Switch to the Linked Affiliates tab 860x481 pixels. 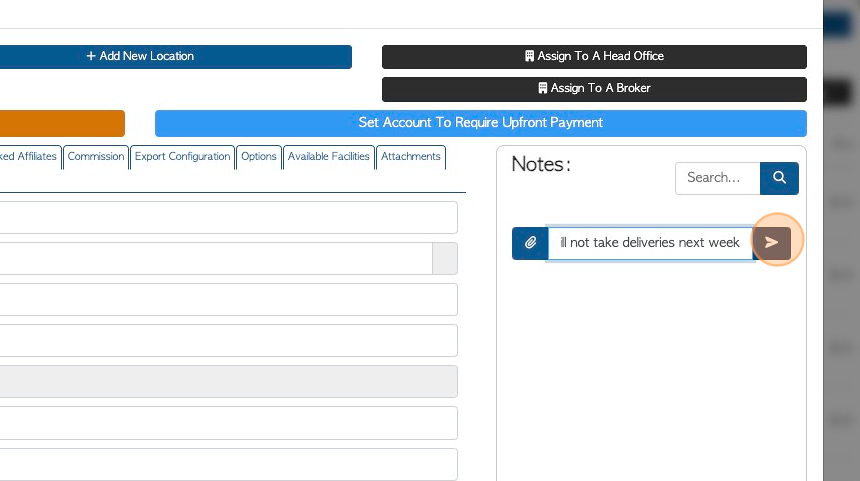pos(30,157)
